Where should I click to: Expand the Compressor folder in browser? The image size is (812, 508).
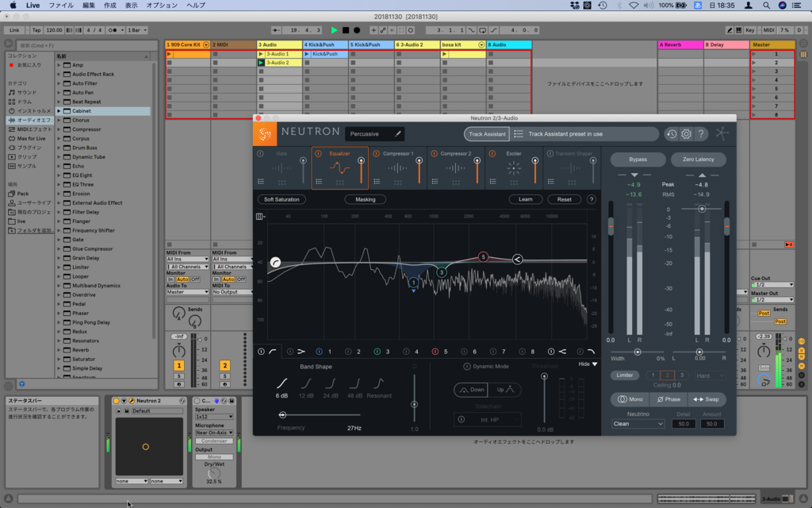59,129
